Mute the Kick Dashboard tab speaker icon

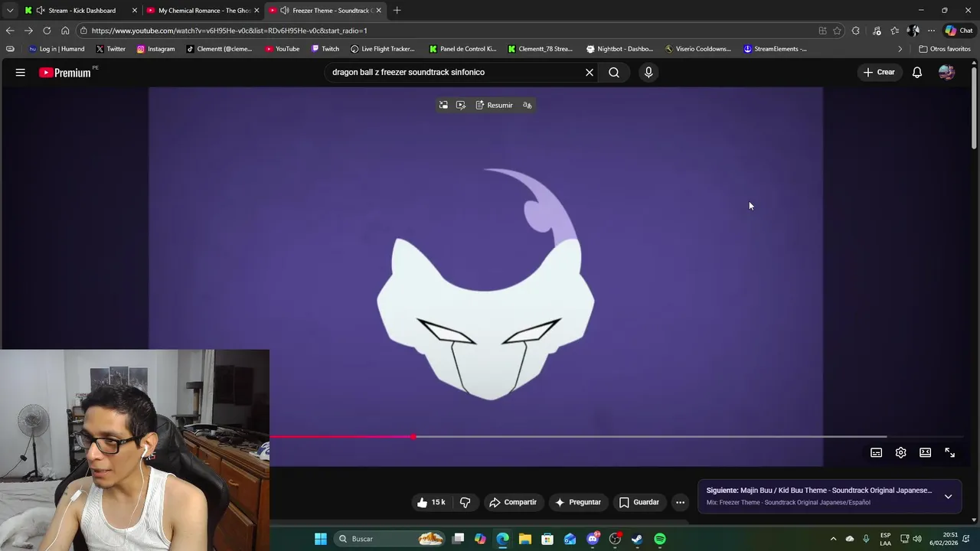(40, 10)
